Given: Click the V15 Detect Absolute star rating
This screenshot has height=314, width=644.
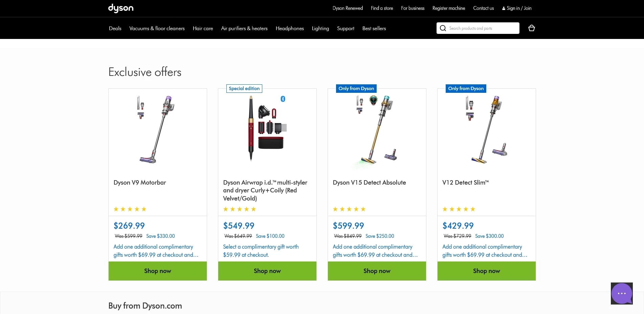Looking at the screenshot, I should pos(349,209).
